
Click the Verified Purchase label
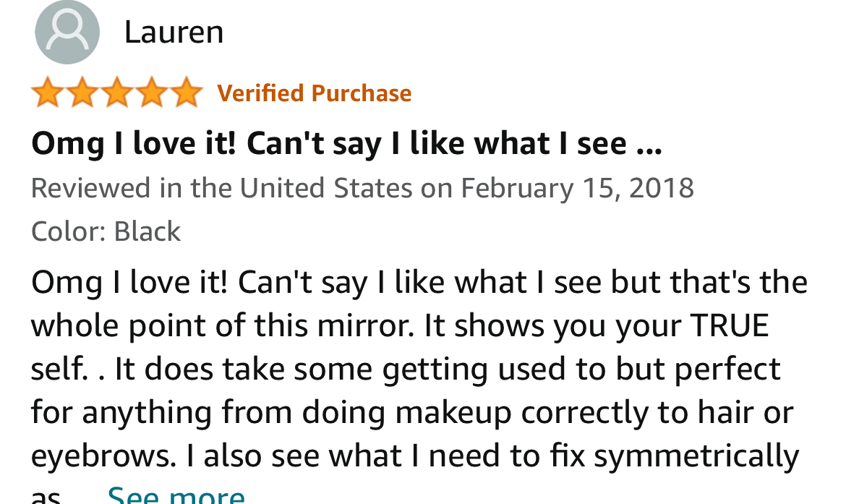tap(314, 93)
